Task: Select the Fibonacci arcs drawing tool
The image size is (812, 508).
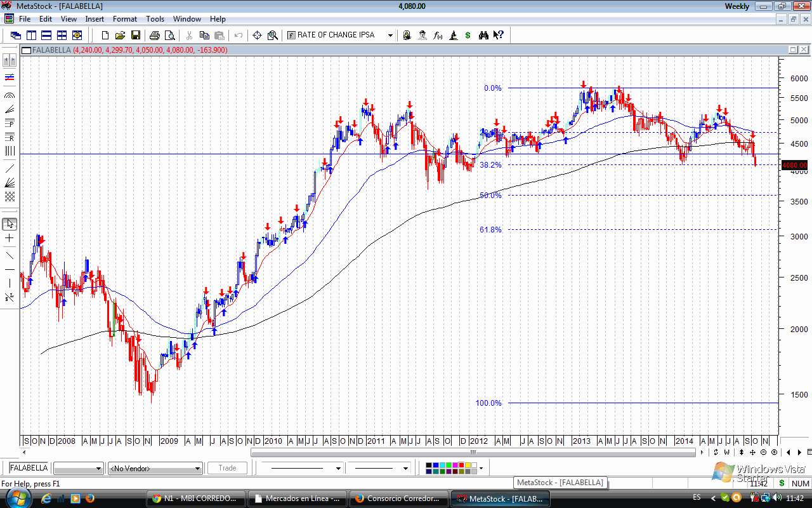Action: (x=10, y=95)
